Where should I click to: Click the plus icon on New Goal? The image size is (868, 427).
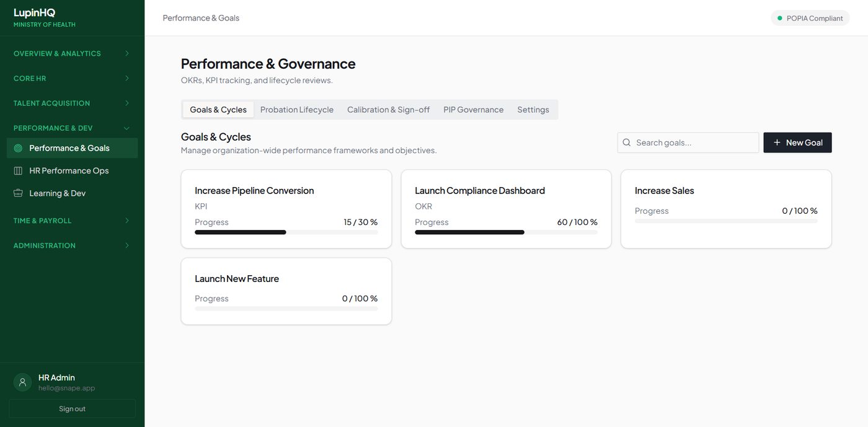click(x=777, y=143)
